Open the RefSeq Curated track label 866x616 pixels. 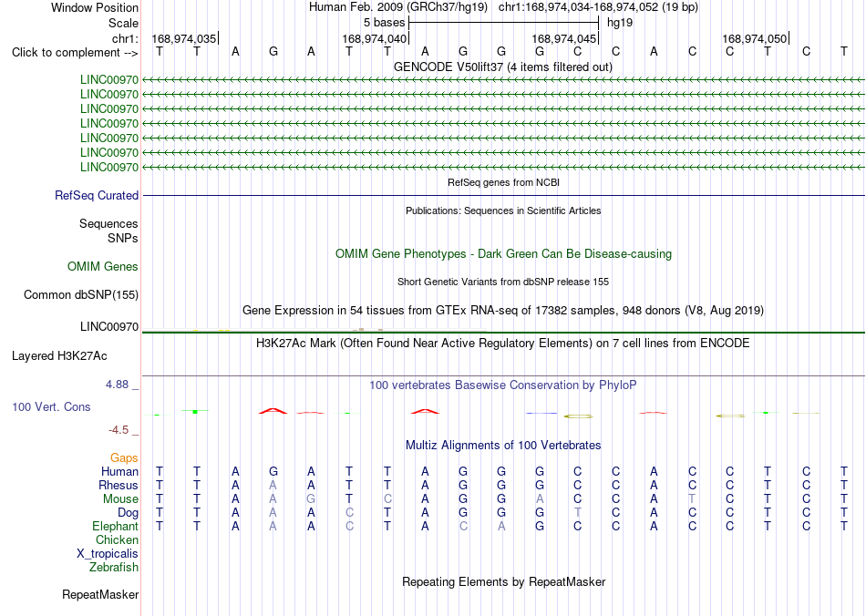point(97,195)
